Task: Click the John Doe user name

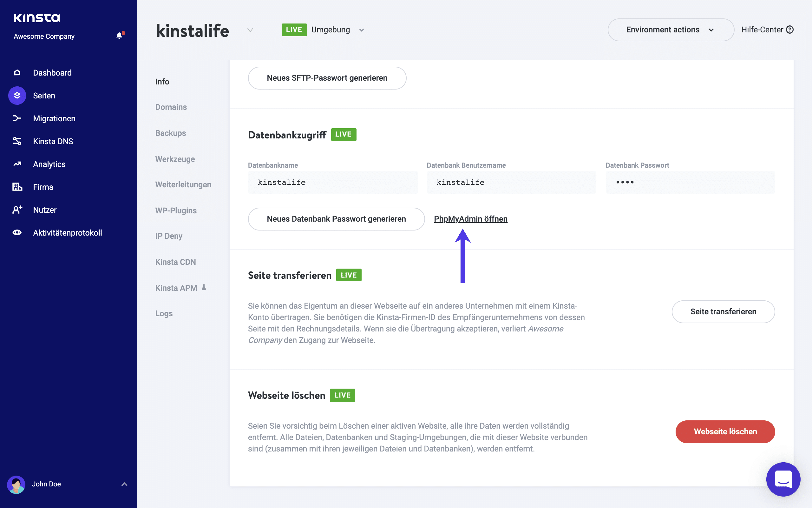Action: point(46,484)
